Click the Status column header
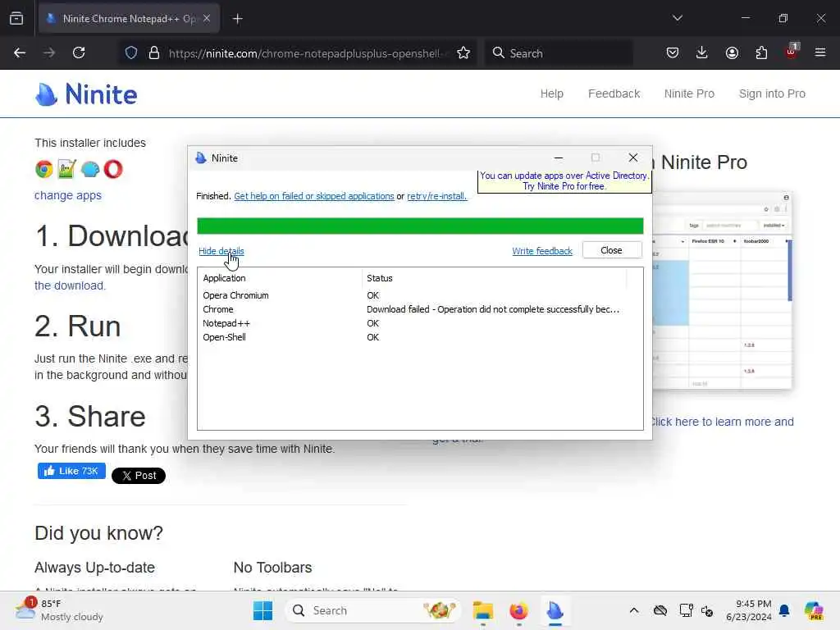This screenshot has width=840, height=630. pos(494,278)
